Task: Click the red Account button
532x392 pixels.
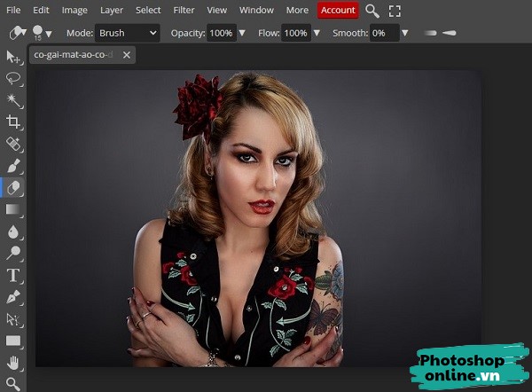Action: [x=337, y=11]
